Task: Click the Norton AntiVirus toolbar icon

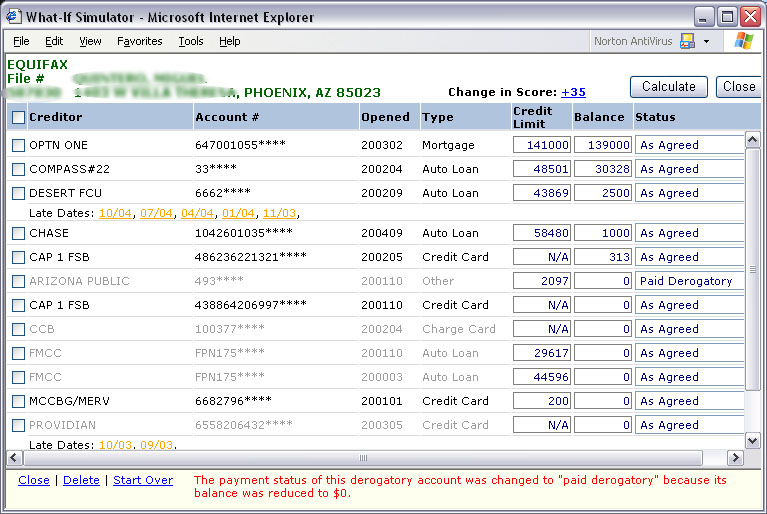Action: [687, 41]
